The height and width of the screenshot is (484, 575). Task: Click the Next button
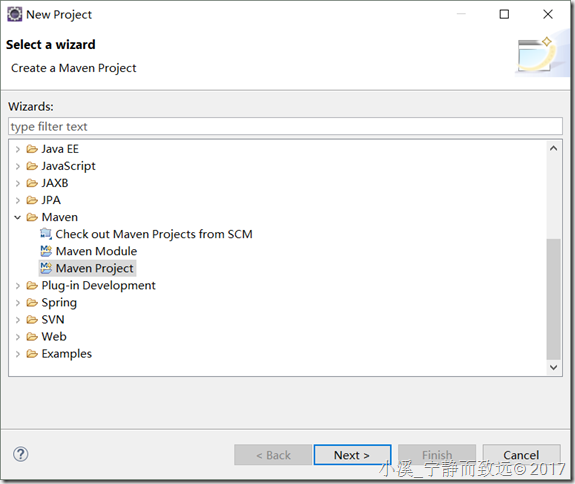(352, 455)
